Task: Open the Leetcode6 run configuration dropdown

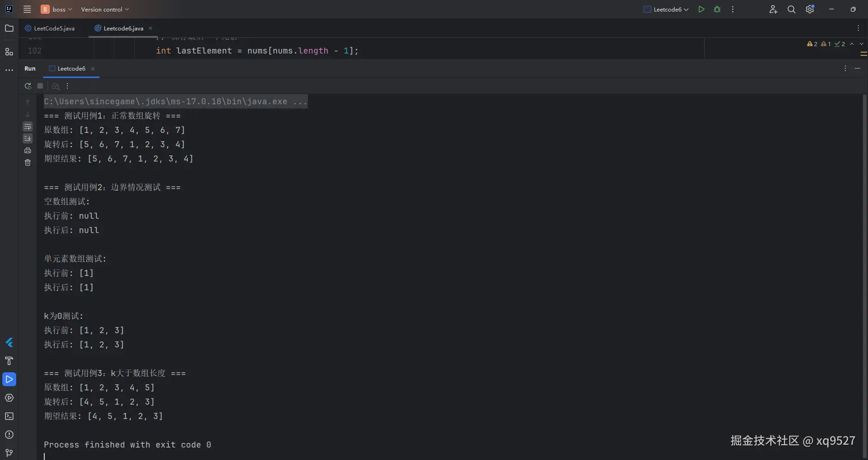Action: pyautogui.click(x=666, y=9)
